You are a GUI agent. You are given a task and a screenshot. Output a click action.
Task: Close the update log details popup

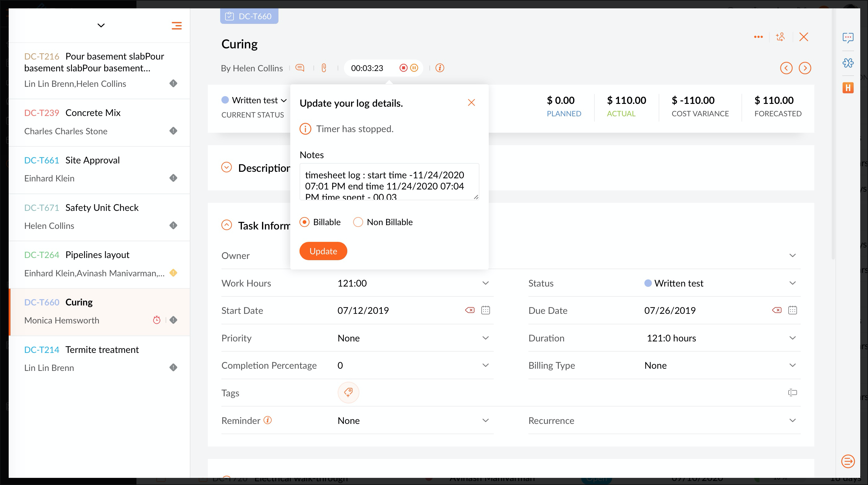coord(471,102)
